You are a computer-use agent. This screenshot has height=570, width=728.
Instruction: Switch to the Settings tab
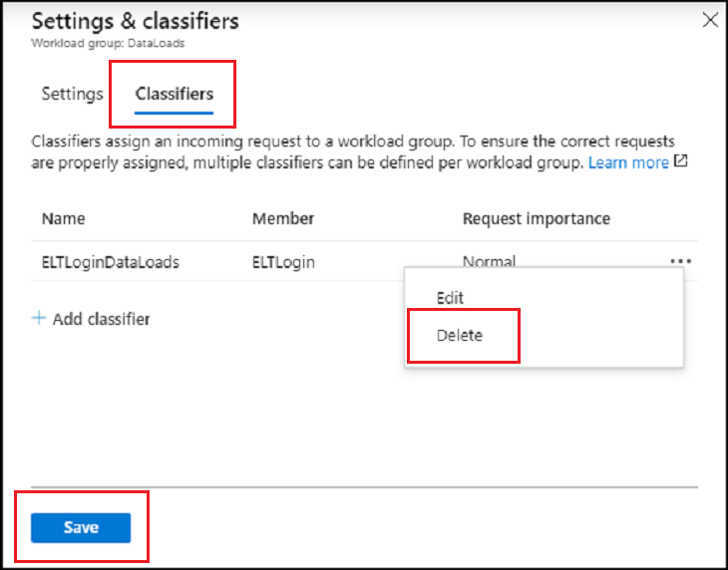coord(72,95)
